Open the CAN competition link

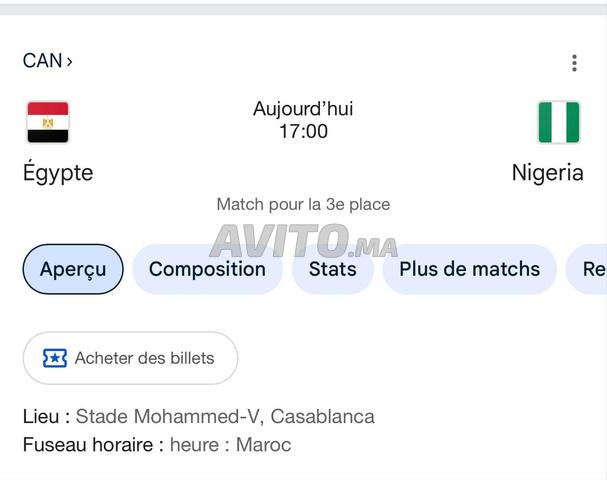[42, 61]
